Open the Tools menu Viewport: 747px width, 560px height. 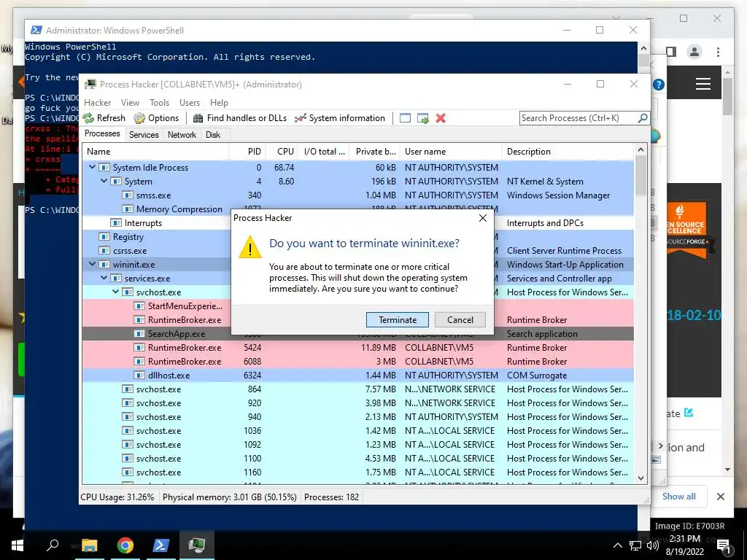click(x=159, y=102)
